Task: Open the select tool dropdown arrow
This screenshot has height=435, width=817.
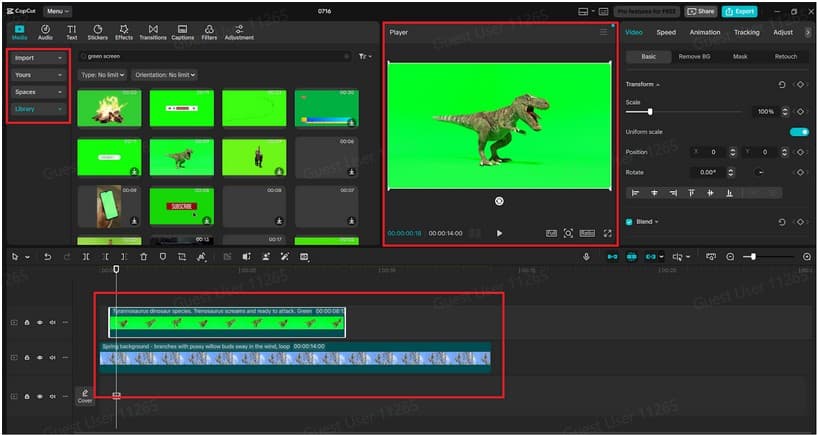Action: tap(28, 257)
